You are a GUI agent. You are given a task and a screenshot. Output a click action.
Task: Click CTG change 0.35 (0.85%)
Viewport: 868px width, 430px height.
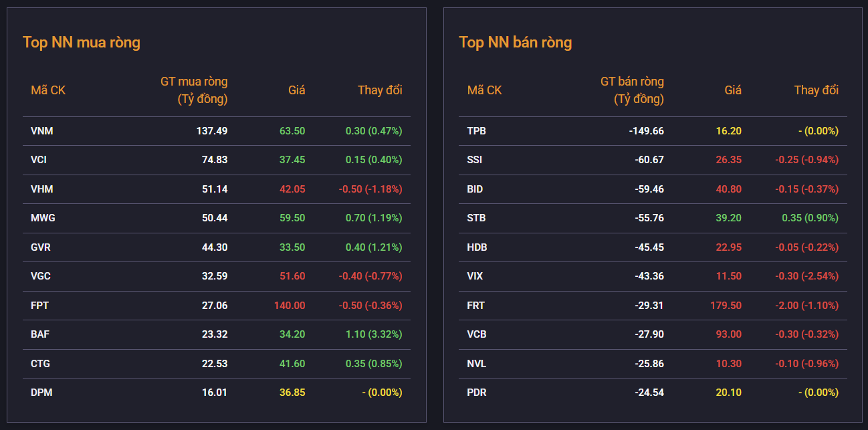tap(374, 364)
